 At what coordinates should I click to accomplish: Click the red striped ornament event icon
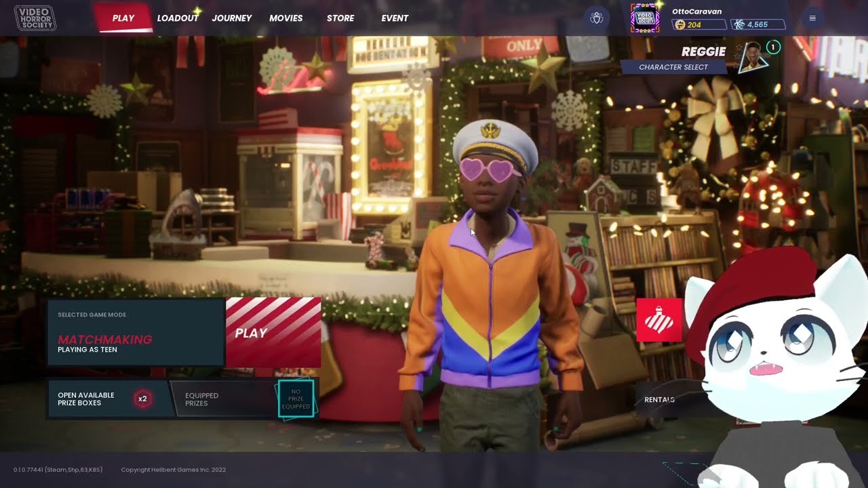point(659,319)
